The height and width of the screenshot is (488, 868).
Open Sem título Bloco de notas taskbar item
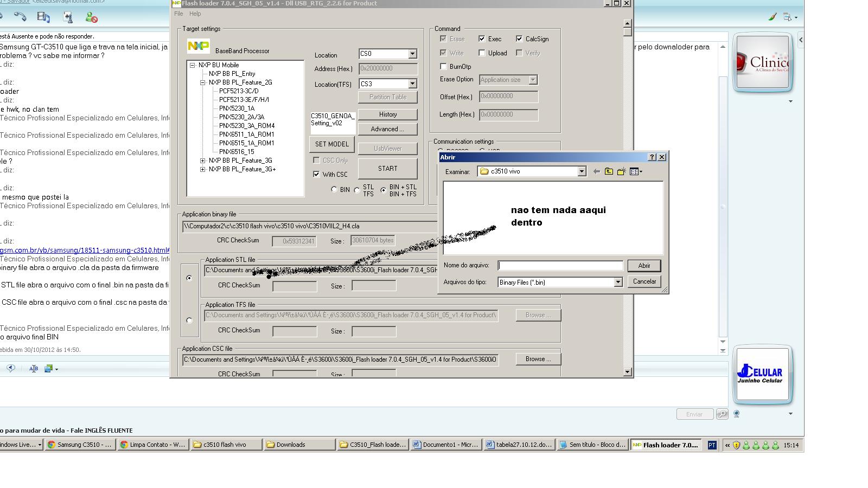click(x=592, y=445)
